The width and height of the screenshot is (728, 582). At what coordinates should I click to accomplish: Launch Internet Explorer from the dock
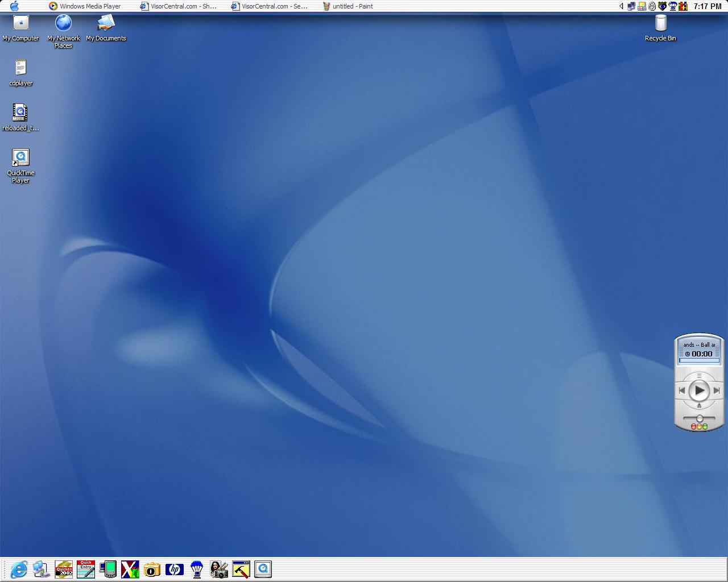[19, 569]
